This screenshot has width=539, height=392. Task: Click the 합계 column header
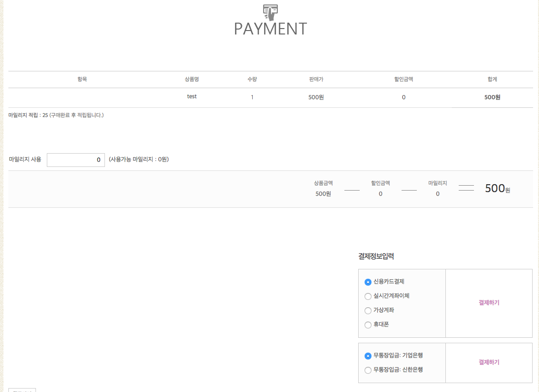point(492,79)
